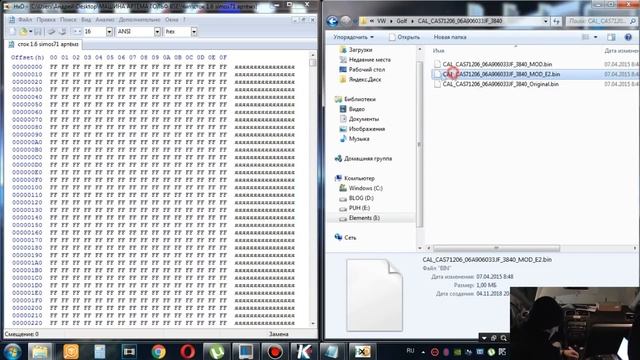Click the Windows Start button
This screenshot has width=640, height=360.
[12, 351]
